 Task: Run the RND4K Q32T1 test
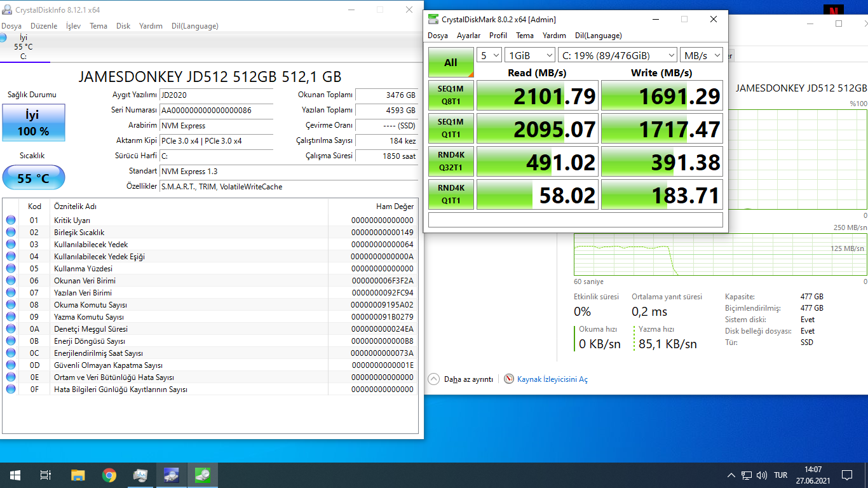click(451, 161)
